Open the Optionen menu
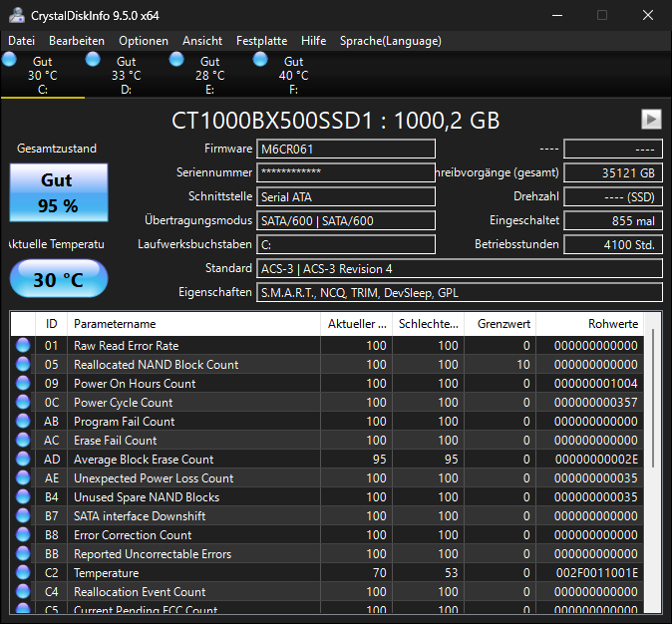Image resolution: width=672 pixels, height=624 pixels. coord(144,41)
